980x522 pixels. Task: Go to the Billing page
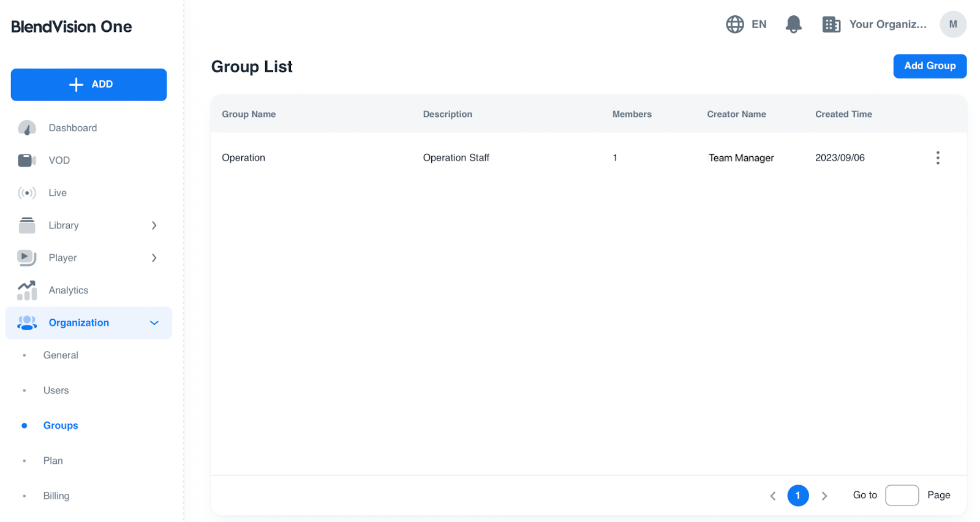click(x=56, y=496)
